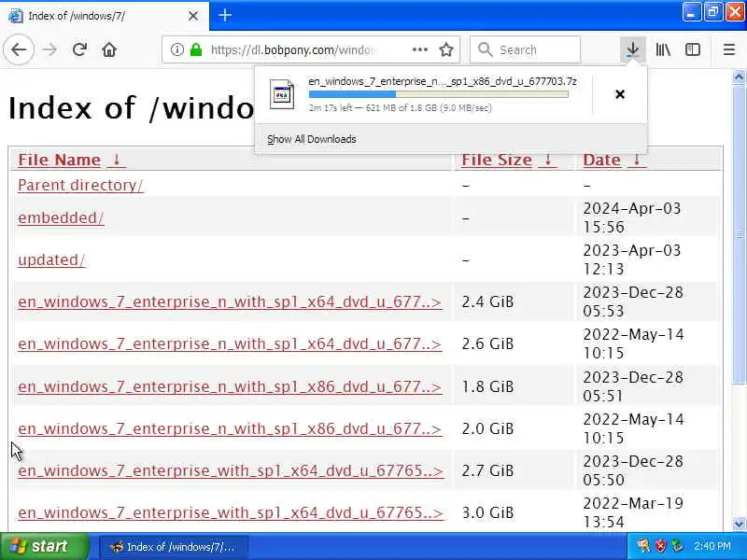This screenshot has height=560, width=747.
Task: Click descending arrow next to Date
Action: point(637,160)
